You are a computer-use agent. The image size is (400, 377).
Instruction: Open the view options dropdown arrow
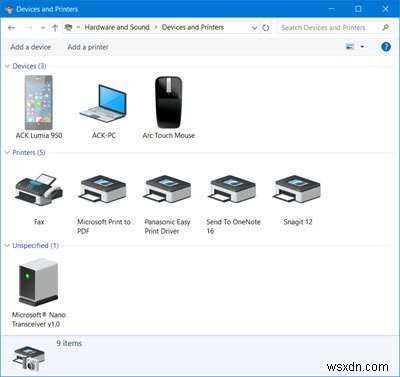click(362, 47)
